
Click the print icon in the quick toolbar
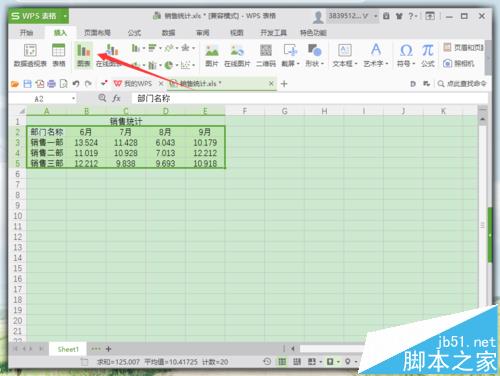pos(51,84)
